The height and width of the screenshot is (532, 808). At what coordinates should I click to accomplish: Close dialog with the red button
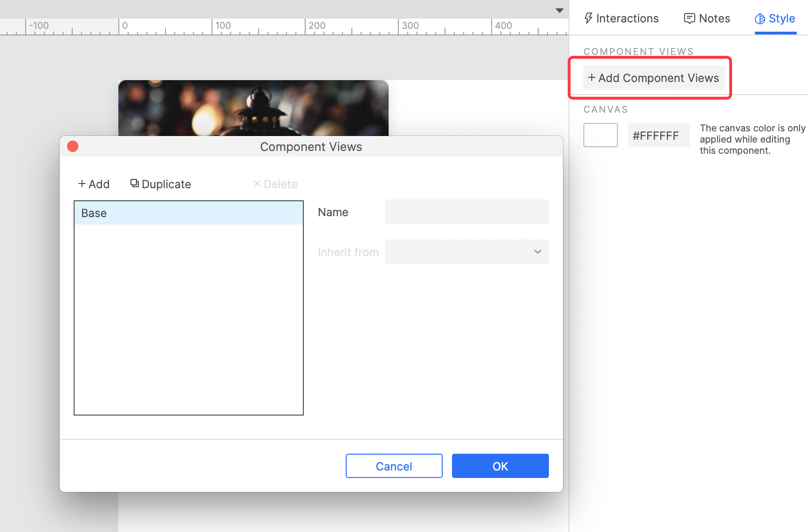pyautogui.click(x=73, y=146)
